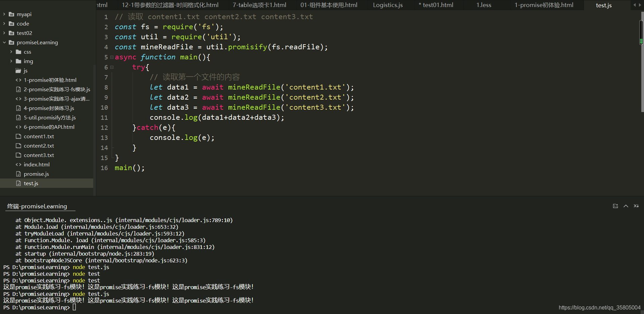Maximize terminal panel with the up chevron
Screen dimensions: 644x314
click(x=626, y=206)
